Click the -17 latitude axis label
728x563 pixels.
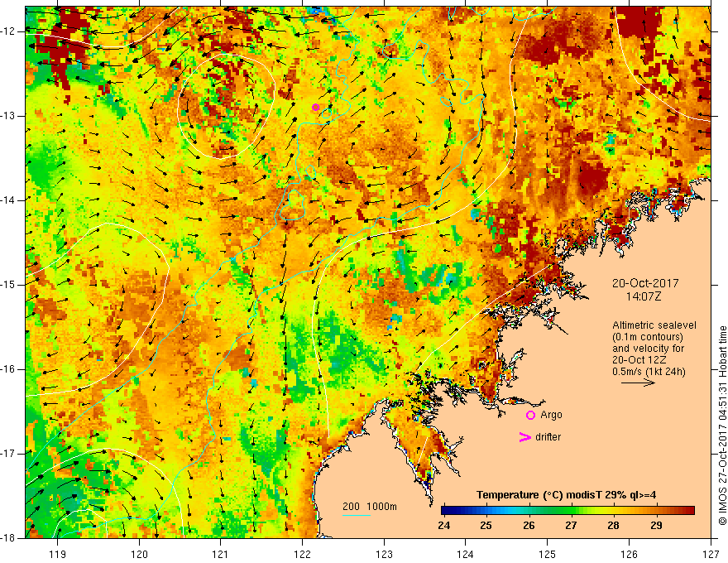pos(8,454)
